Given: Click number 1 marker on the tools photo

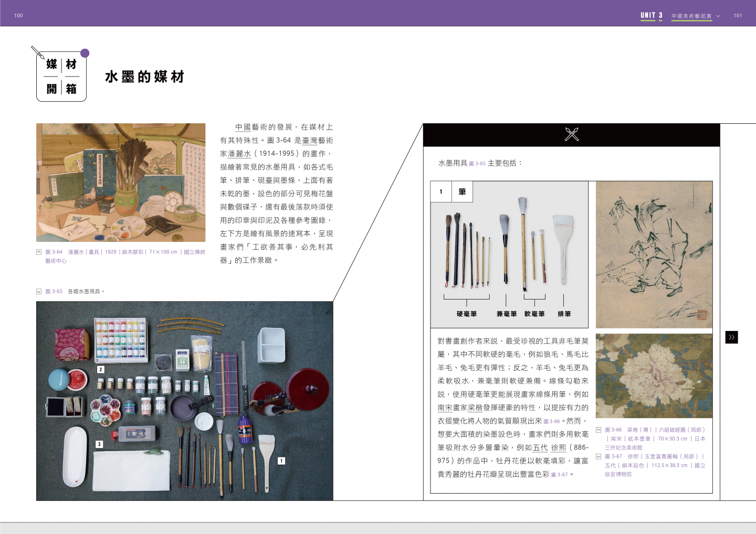Looking at the screenshot, I should [281, 461].
